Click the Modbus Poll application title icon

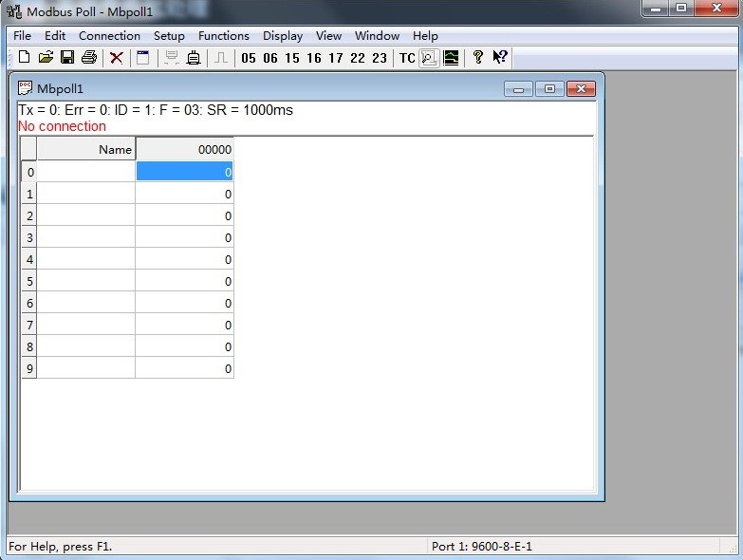click(x=14, y=11)
